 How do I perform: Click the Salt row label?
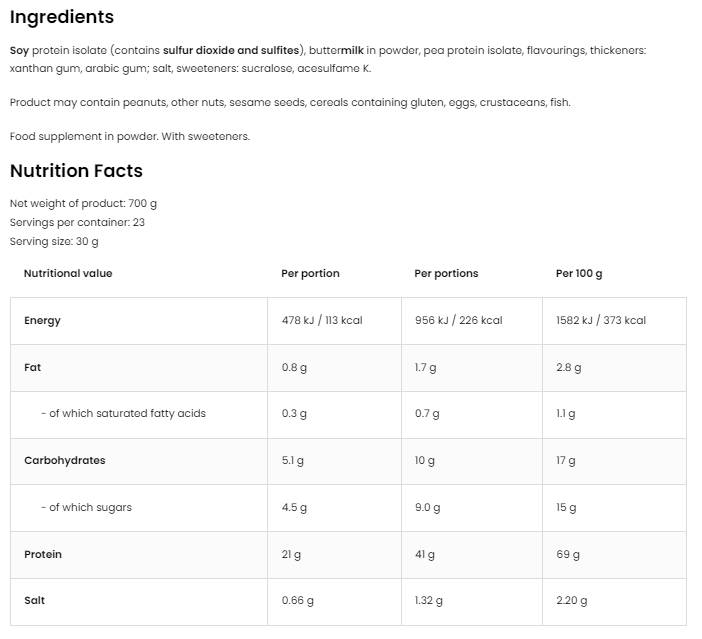34,600
